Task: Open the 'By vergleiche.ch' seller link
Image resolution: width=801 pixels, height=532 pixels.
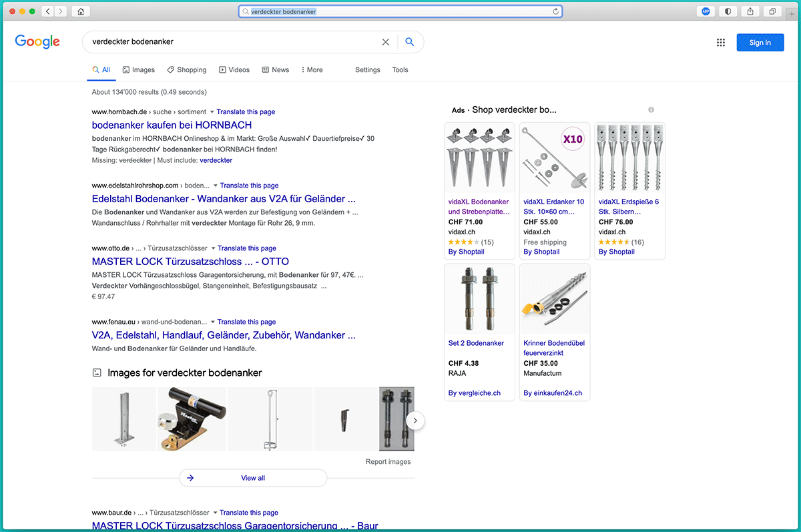Action: coord(475,393)
